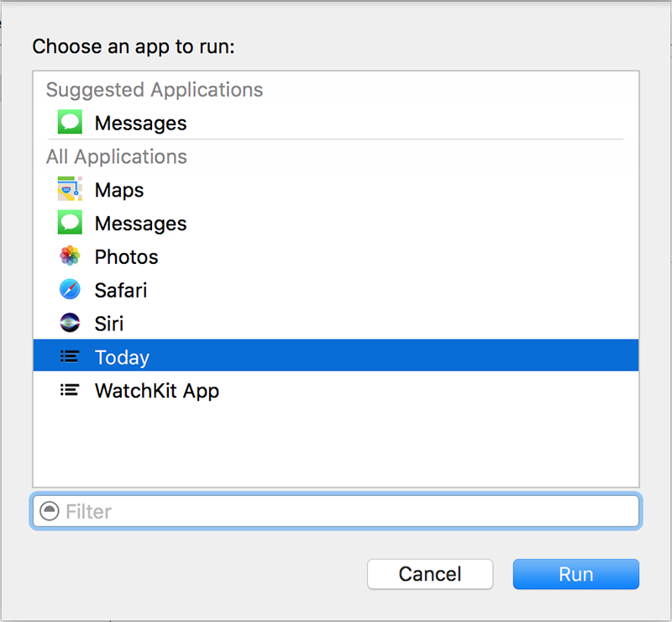
Task: Choose the WatchKit App label
Action: point(157,391)
